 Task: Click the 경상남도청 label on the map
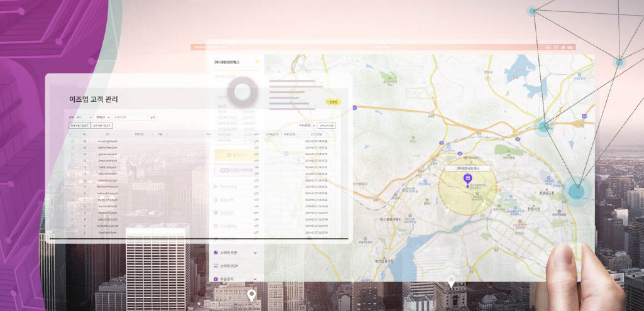[x=547, y=193]
